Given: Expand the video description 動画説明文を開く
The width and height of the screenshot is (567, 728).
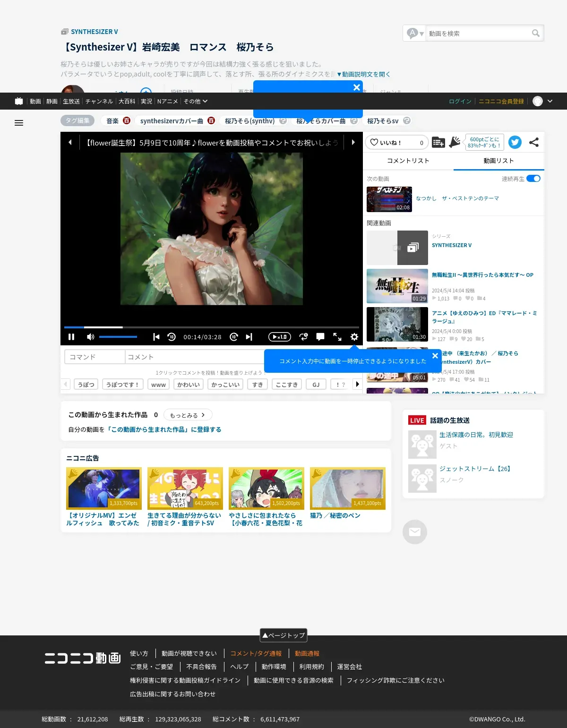Looking at the screenshot, I should point(363,74).
